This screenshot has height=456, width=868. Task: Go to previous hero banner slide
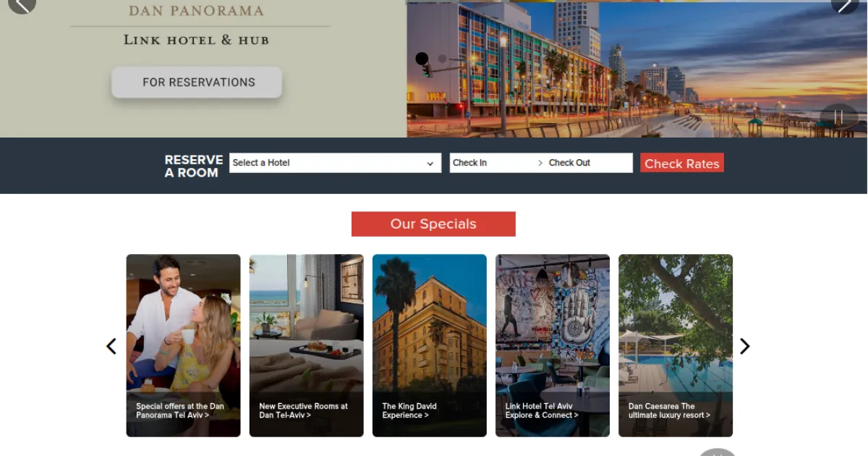(22, 6)
